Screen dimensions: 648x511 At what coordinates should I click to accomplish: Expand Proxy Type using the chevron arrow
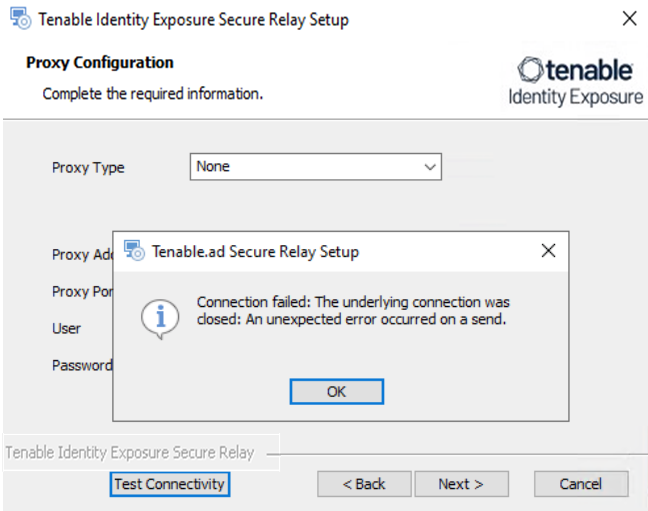[430, 167]
